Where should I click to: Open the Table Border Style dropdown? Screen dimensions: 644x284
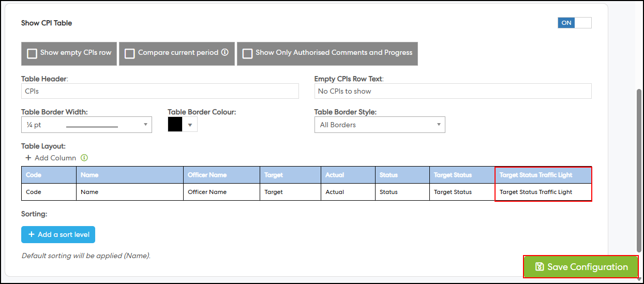(x=379, y=125)
